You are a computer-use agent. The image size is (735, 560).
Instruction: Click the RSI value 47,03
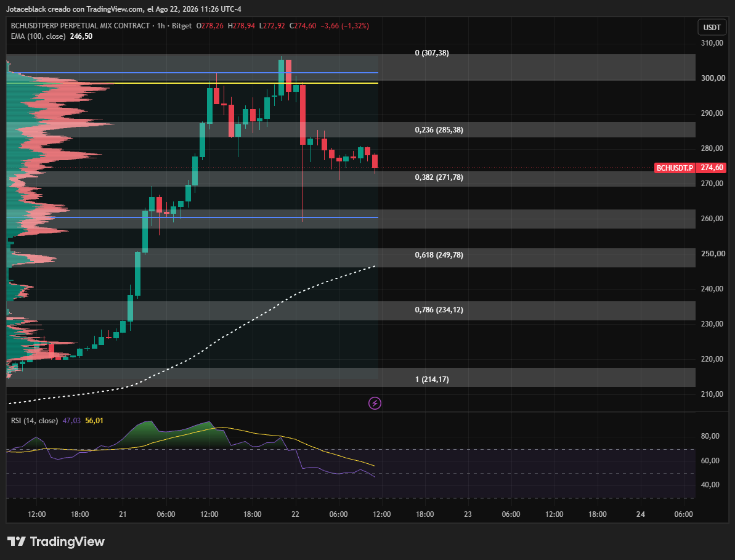(71, 421)
